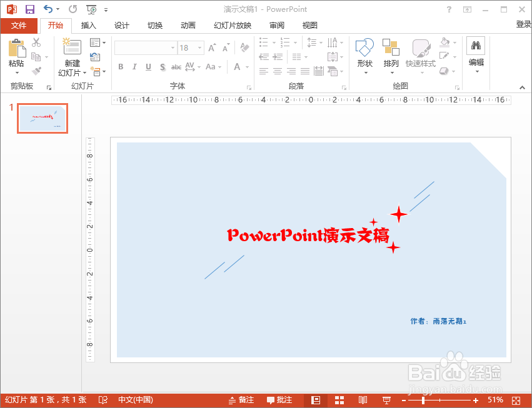This screenshot has height=408, width=532.
Task: Open the Arrange objects menu
Action: point(391,56)
